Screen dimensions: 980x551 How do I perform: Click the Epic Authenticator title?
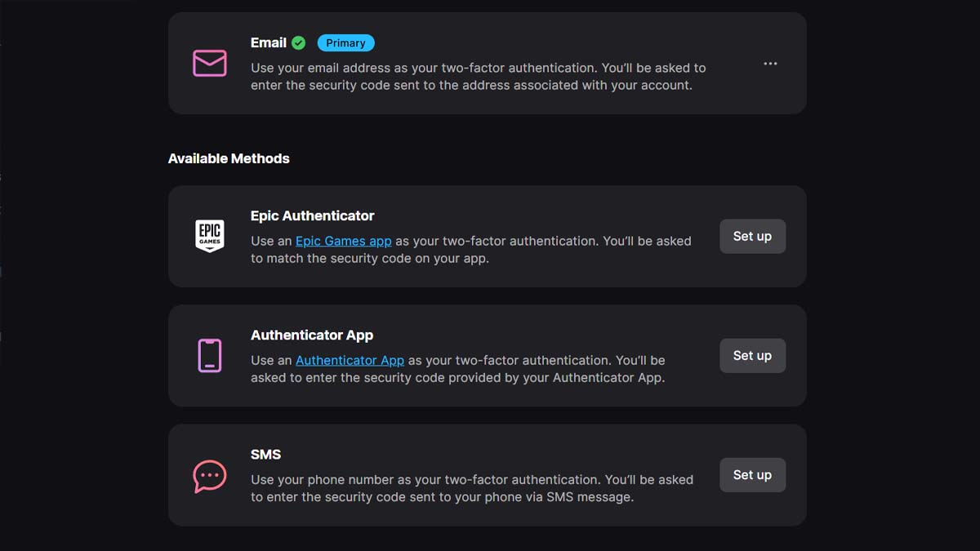(313, 216)
